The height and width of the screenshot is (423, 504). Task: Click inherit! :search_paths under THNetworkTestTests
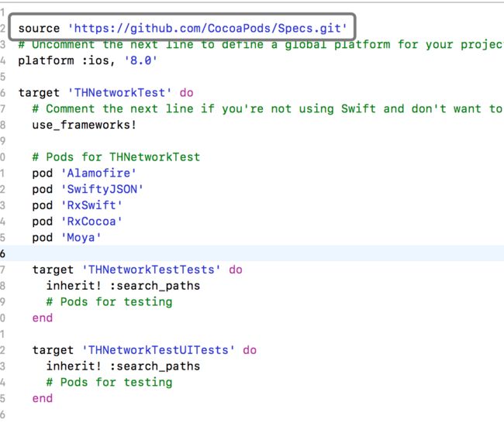(x=123, y=286)
